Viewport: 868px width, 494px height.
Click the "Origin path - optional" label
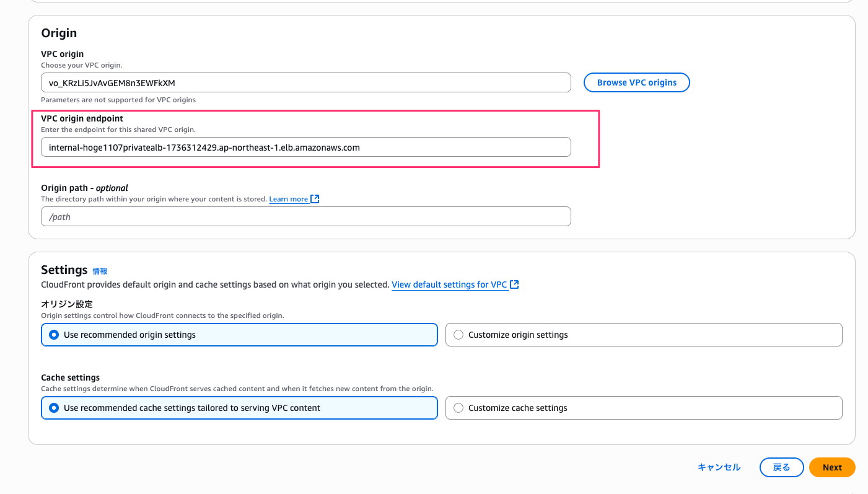84,188
